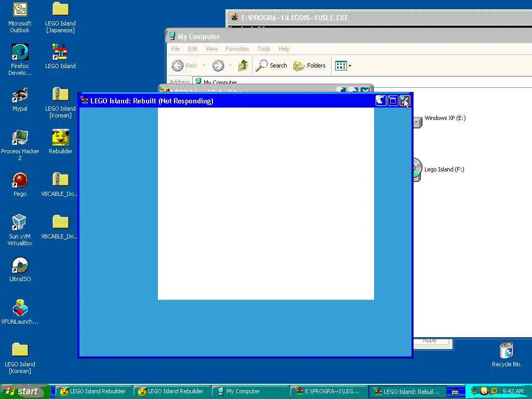Click the Back button in My Computer
The height and width of the screenshot is (399, 532).
tap(184, 65)
